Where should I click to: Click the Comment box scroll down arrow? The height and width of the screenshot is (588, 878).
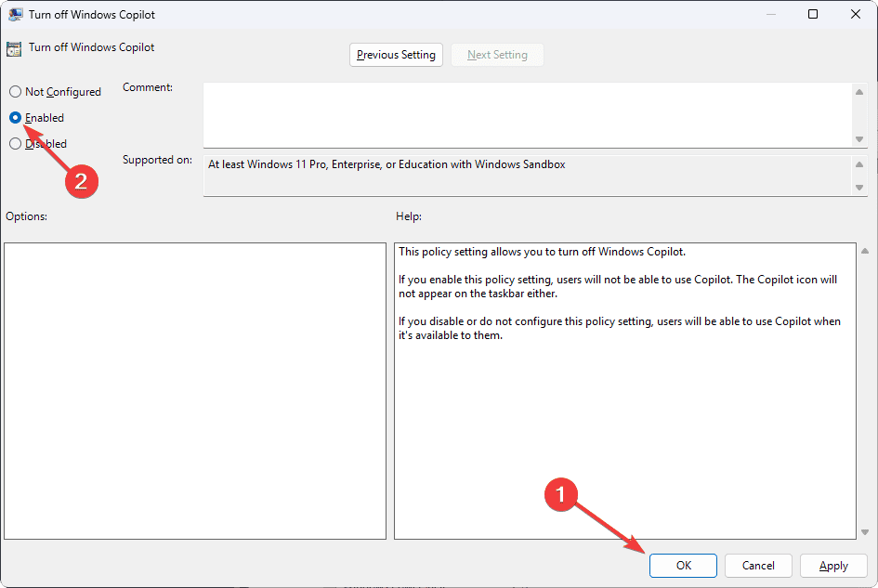tap(859, 139)
